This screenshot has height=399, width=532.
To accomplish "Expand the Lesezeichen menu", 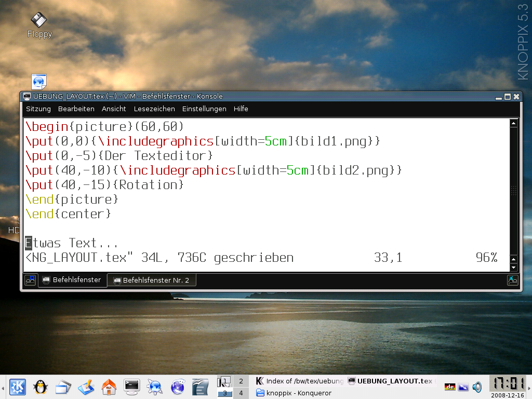I will (x=154, y=109).
